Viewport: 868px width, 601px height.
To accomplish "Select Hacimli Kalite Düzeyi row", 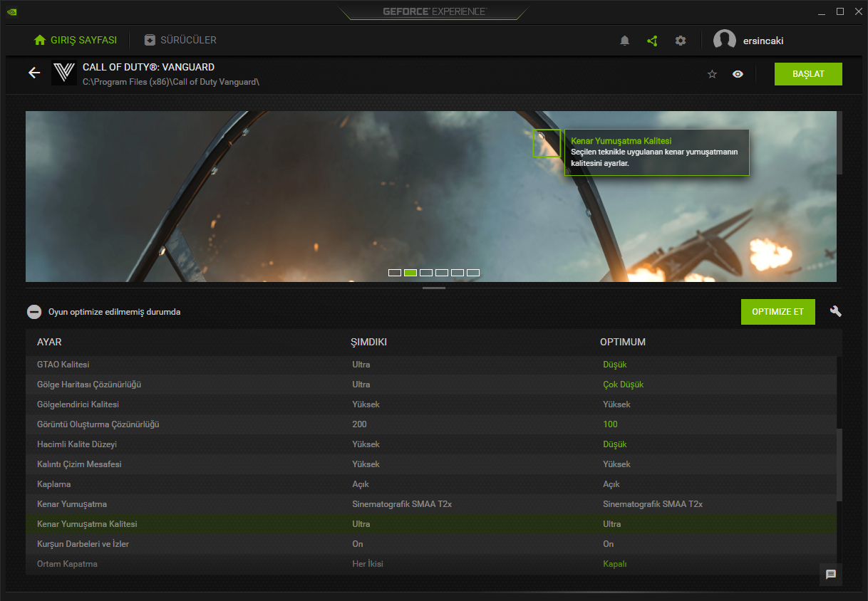I will click(x=431, y=444).
